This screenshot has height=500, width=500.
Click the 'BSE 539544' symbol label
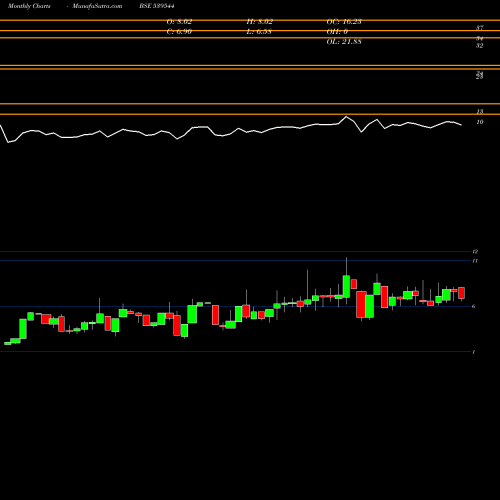coord(157,6)
